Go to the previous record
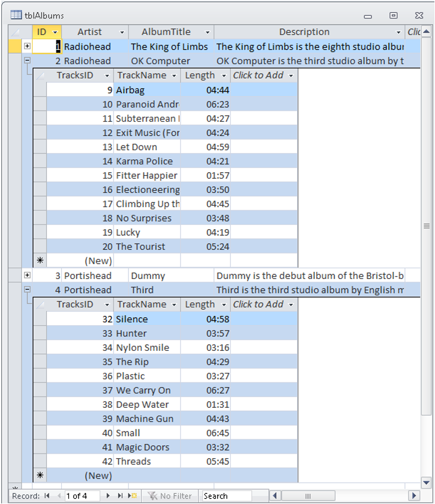This screenshot has height=504, width=435. (59, 496)
